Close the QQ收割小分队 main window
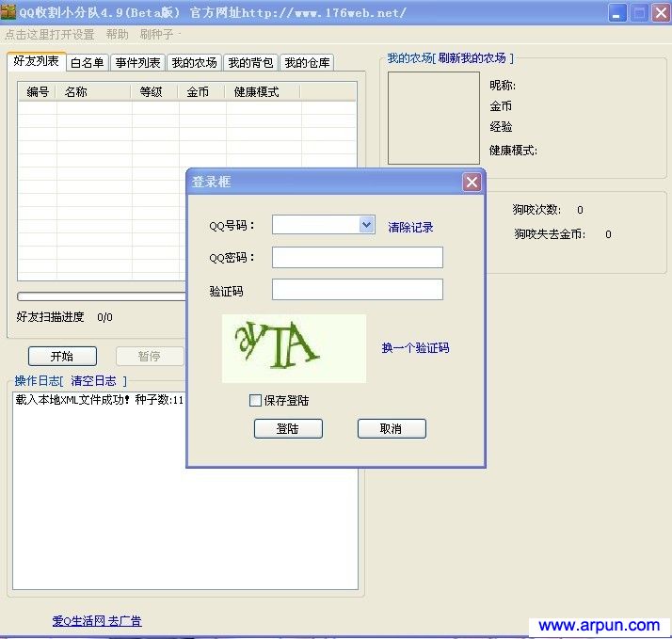672x639 pixels. pos(661,13)
